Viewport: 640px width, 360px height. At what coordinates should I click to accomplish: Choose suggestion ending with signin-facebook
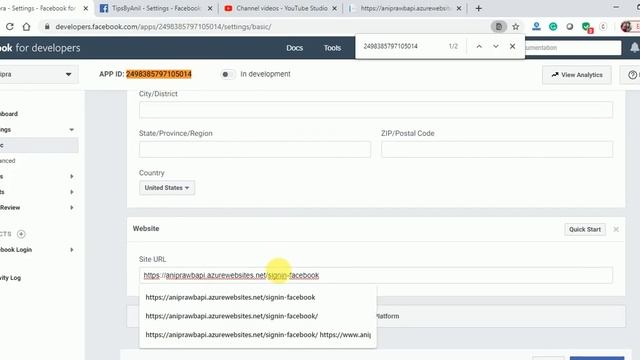pos(258,297)
